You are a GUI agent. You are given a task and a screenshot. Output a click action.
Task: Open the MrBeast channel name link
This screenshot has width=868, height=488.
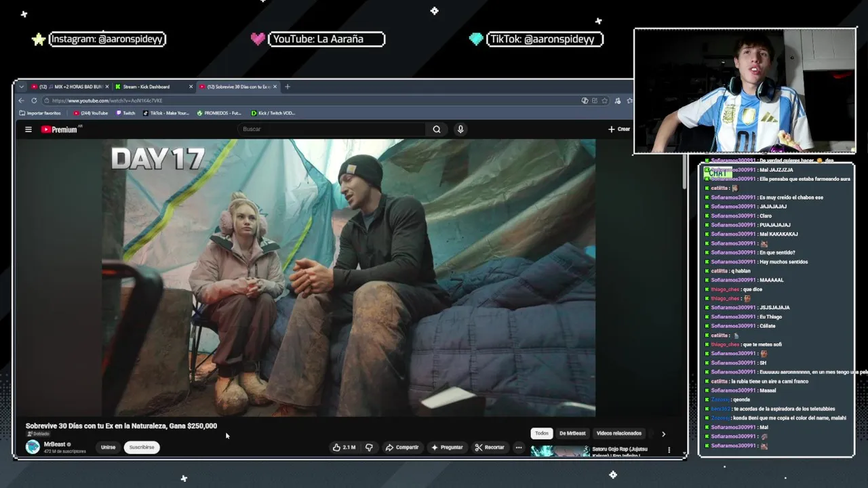(54, 445)
